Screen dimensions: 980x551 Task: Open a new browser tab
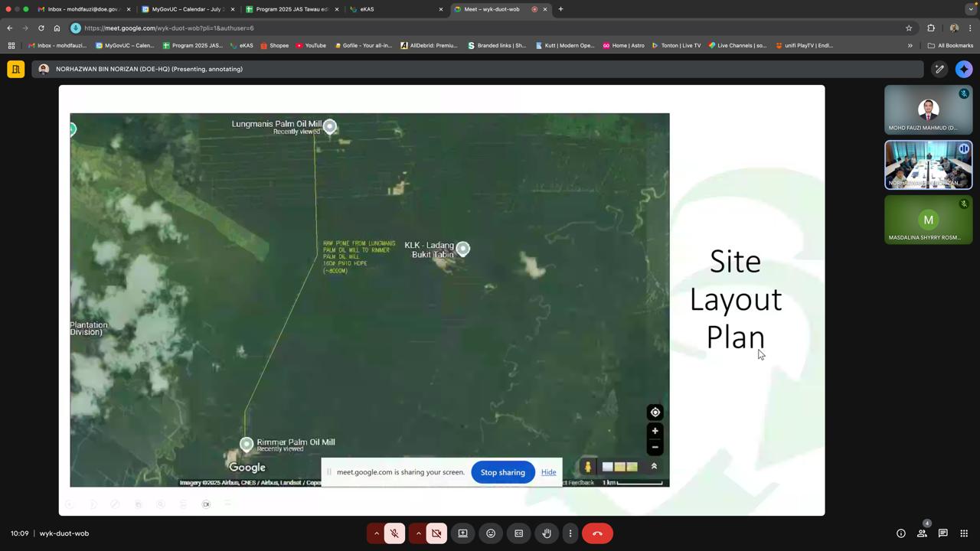pyautogui.click(x=560, y=9)
